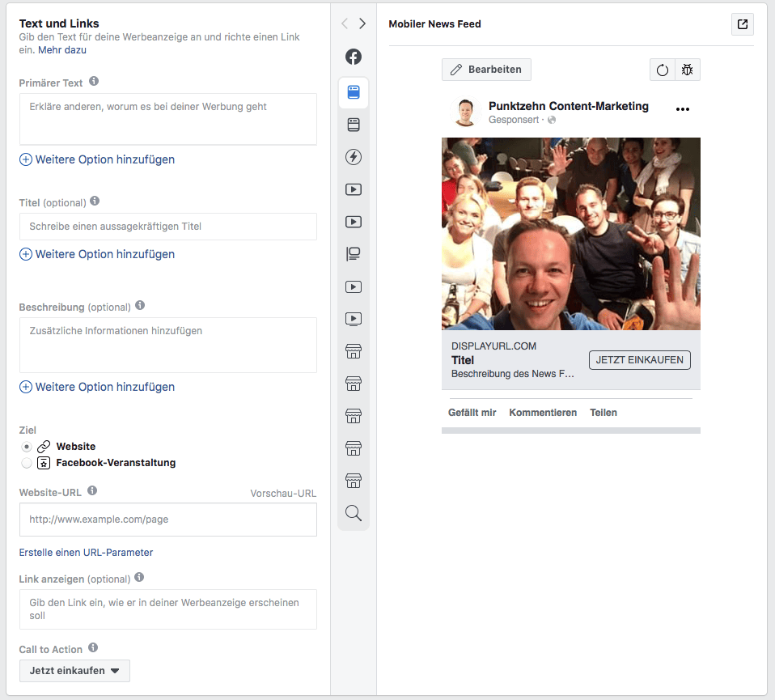Open the Instant Articles lightning preview icon
775x700 pixels.
(354, 157)
